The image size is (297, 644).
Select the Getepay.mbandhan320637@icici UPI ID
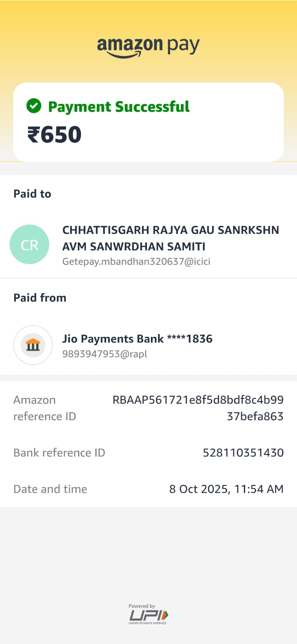136,262
